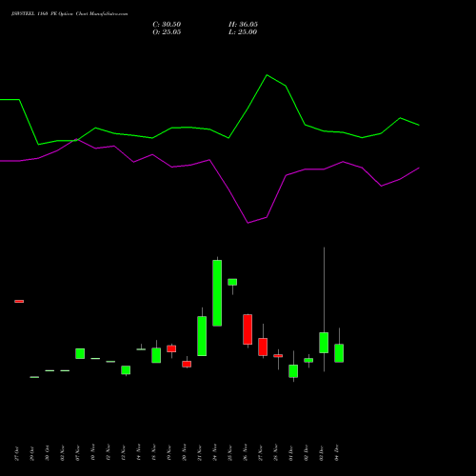Viewport: 476px width, 476px height.
Task: Click the 04 Dec date label
Action: click(x=337, y=453)
